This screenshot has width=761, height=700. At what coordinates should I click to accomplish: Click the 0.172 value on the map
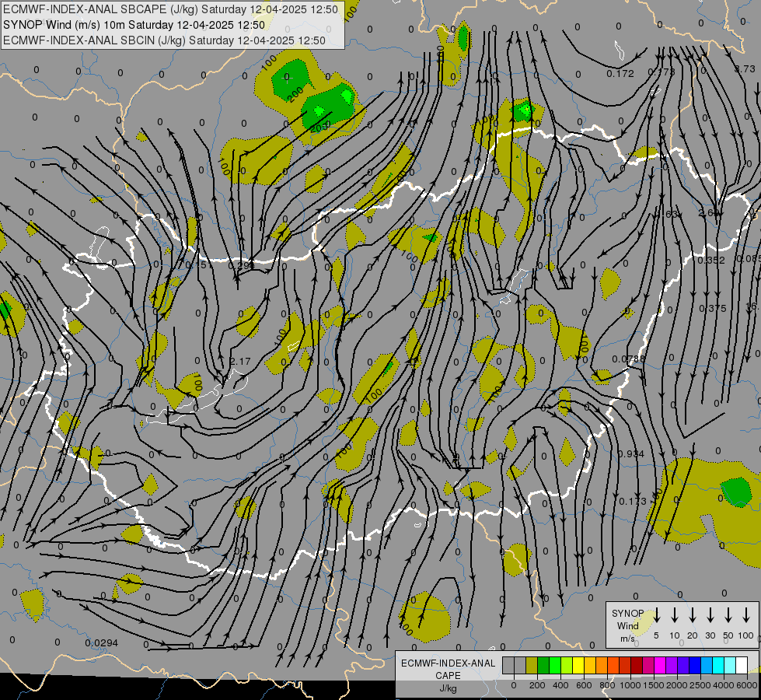coord(620,74)
